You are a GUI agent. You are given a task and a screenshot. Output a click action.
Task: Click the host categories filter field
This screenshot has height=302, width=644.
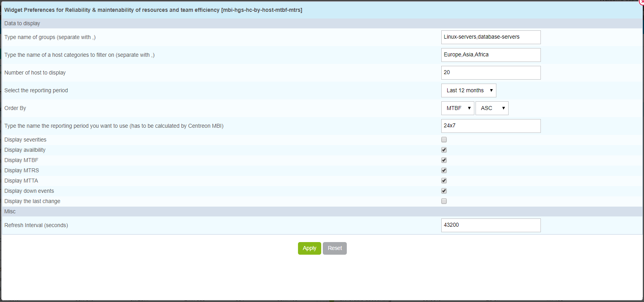coord(490,55)
